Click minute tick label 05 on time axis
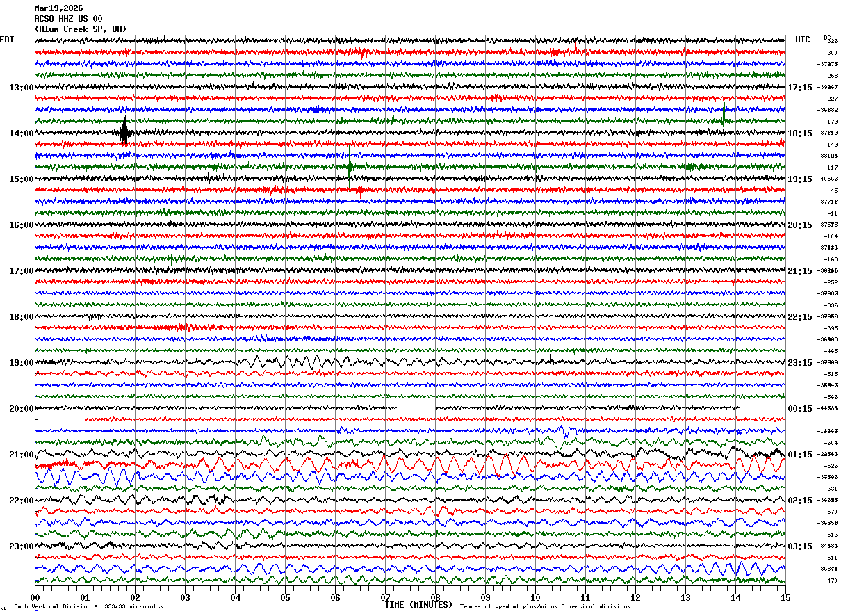This screenshot has height=616, width=841. (285, 597)
